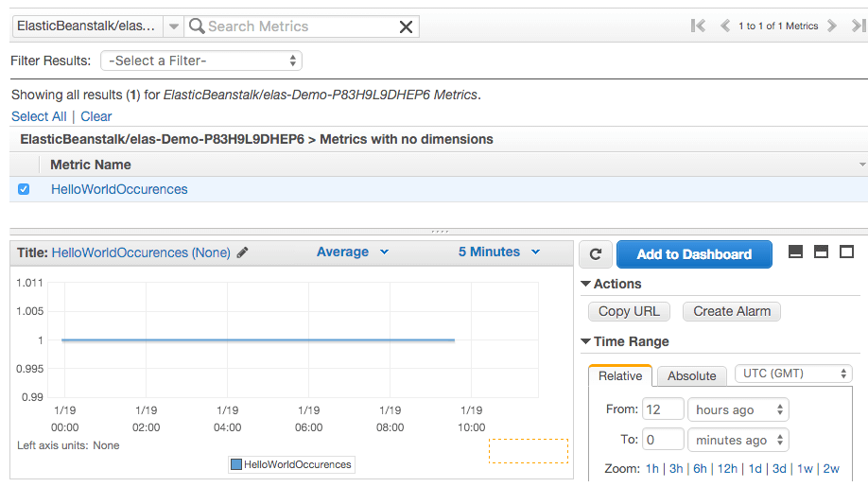Viewport: 868px width, 487px height.
Task: Go to previous page of metrics
Action: tap(724, 26)
